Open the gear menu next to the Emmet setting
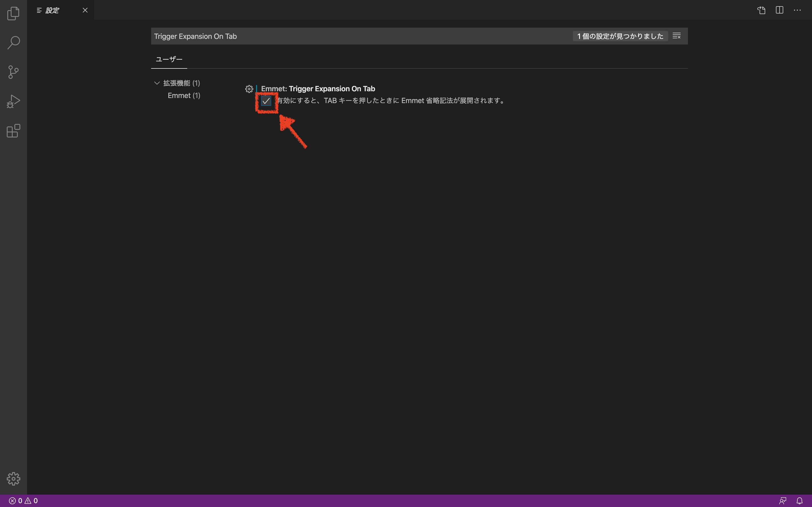The height and width of the screenshot is (507, 812). point(249,89)
